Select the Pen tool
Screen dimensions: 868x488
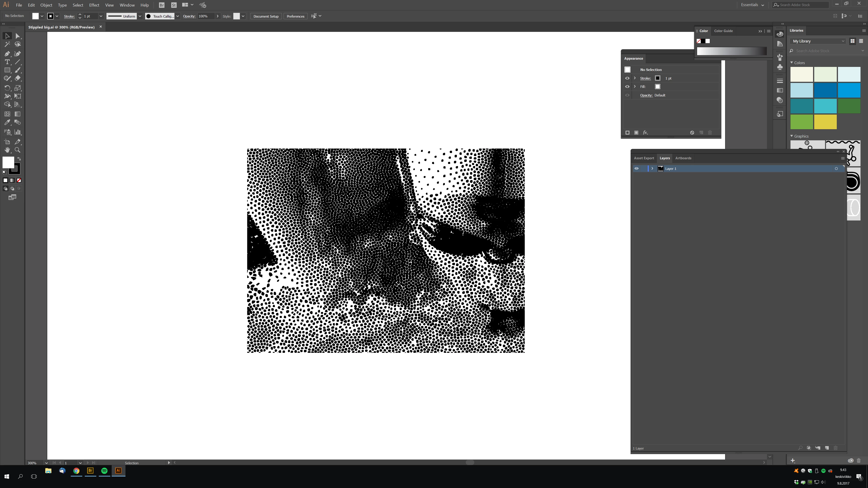(x=7, y=54)
